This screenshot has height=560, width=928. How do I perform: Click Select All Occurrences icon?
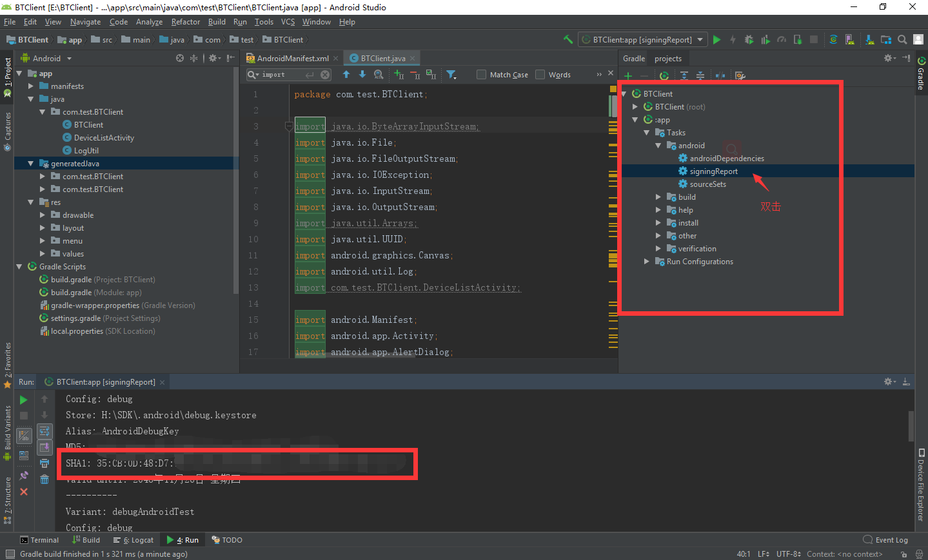[431, 75]
